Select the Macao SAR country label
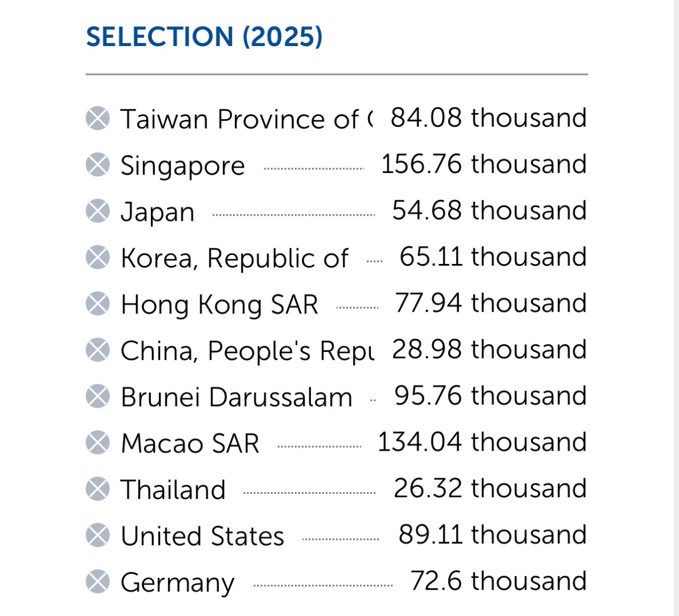Image resolution: width=679 pixels, height=616 pixels. [x=189, y=444]
